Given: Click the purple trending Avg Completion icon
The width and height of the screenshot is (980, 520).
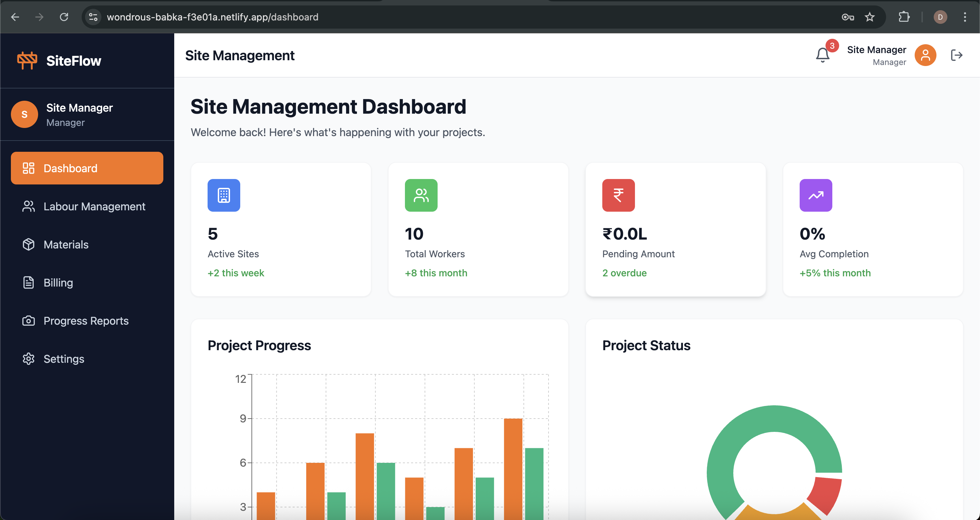Looking at the screenshot, I should click(x=816, y=195).
